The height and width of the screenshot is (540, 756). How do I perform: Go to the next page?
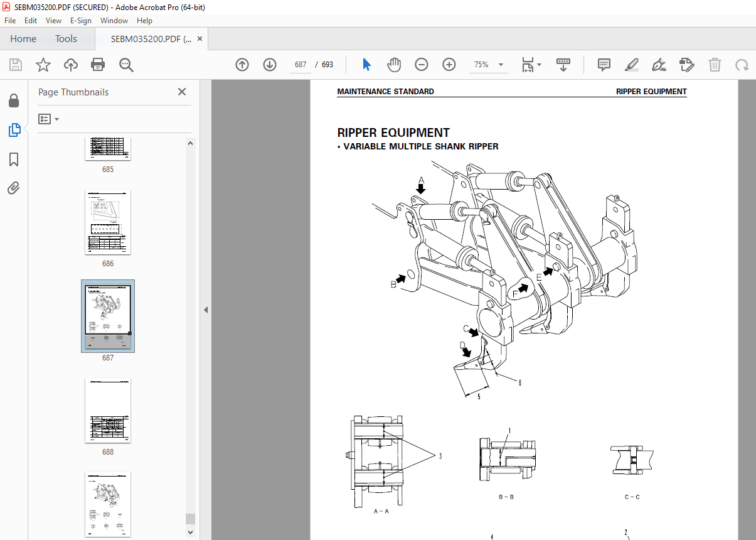(x=270, y=65)
